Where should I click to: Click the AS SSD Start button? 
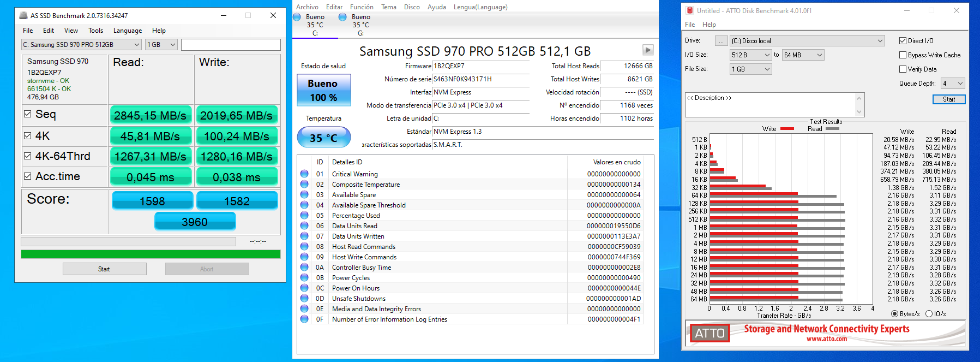coord(104,269)
